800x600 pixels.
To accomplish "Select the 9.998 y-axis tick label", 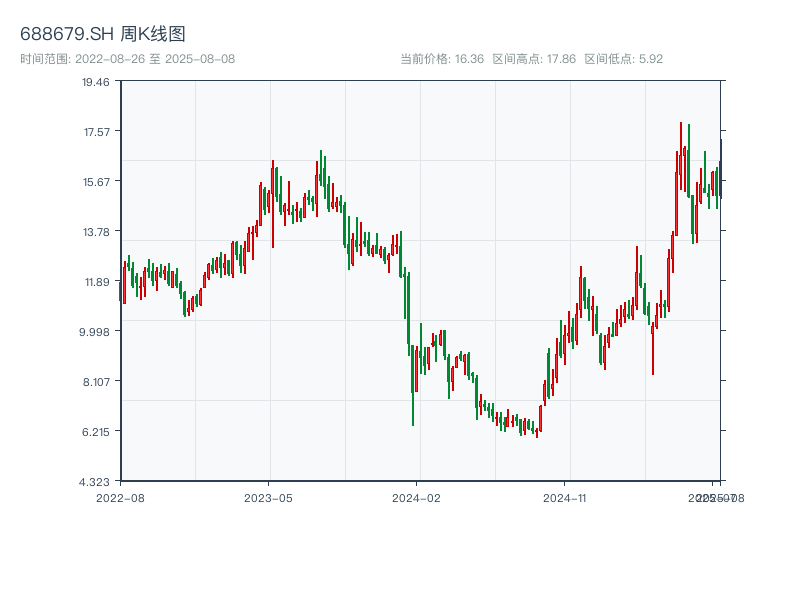I will tap(96, 332).
